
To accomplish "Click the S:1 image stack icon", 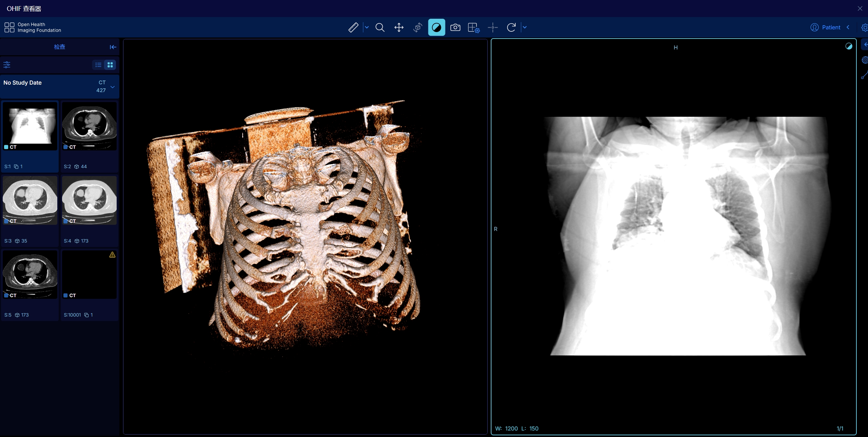I will pos(16,166).
